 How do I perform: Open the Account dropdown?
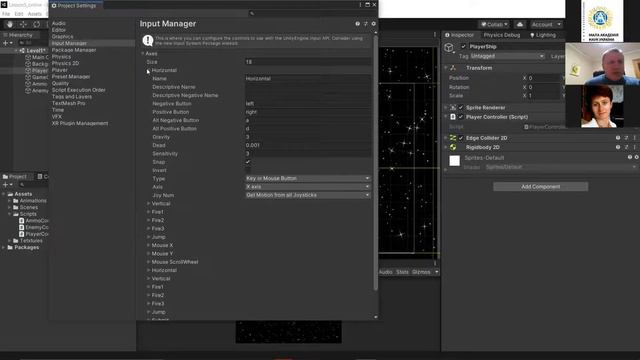click(546, 24)
